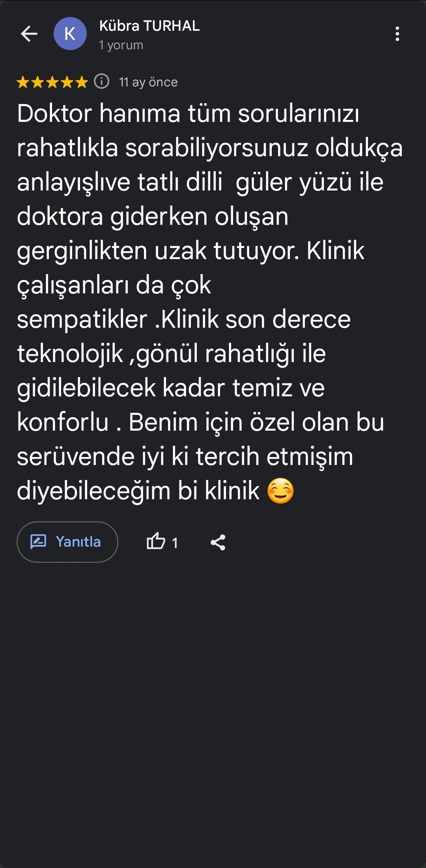
Task: Click the third yellow rating star
Action: point(52,82)
